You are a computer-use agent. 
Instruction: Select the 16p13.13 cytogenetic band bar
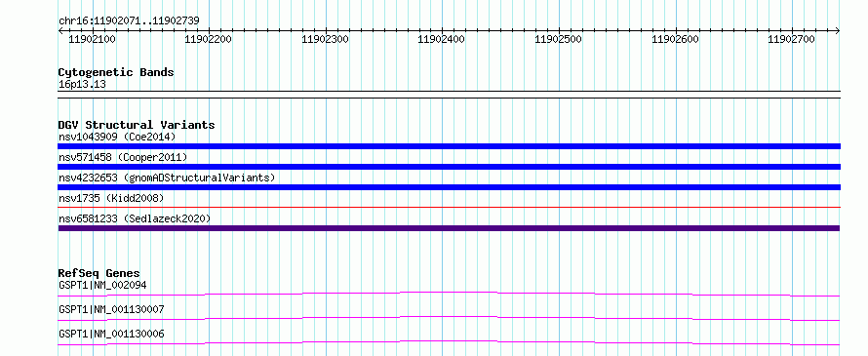coord(449,95)
